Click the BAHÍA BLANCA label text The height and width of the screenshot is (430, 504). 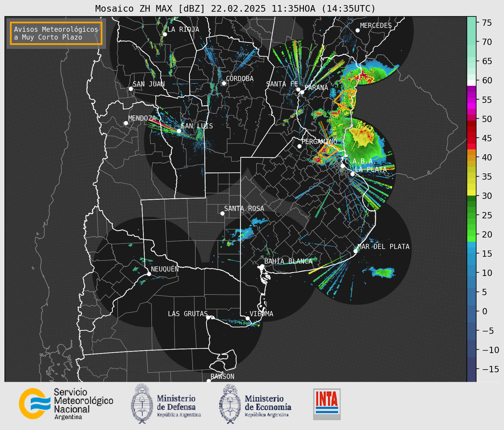tap(288, 261)
